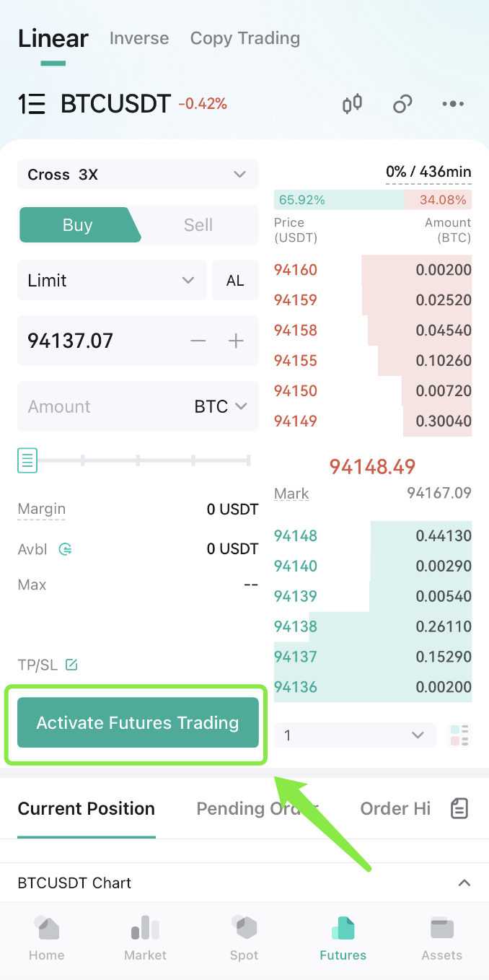
Task: Open the ellipsis more-options menu
Action: pyautogui.click(x=452, y=104)
